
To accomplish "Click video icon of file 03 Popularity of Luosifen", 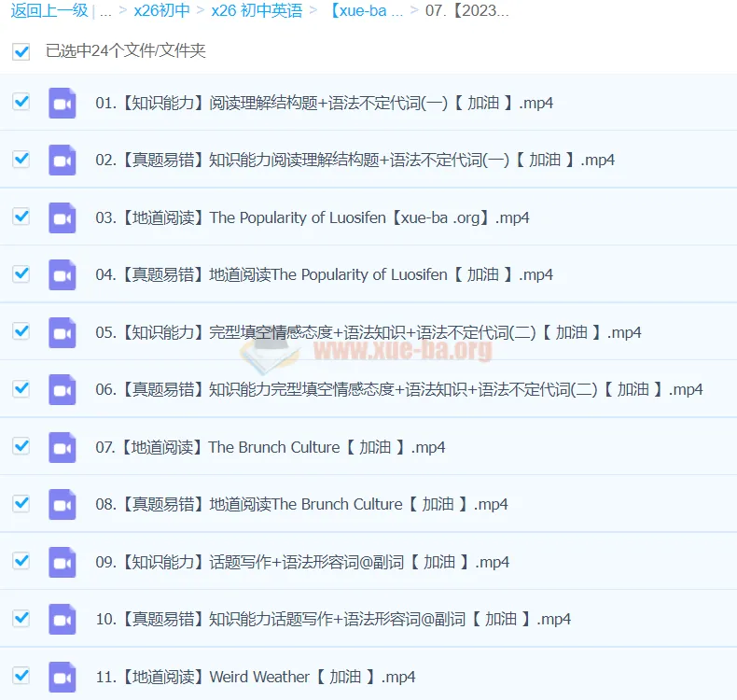I will pyautogui.click(x=63, y=217).
